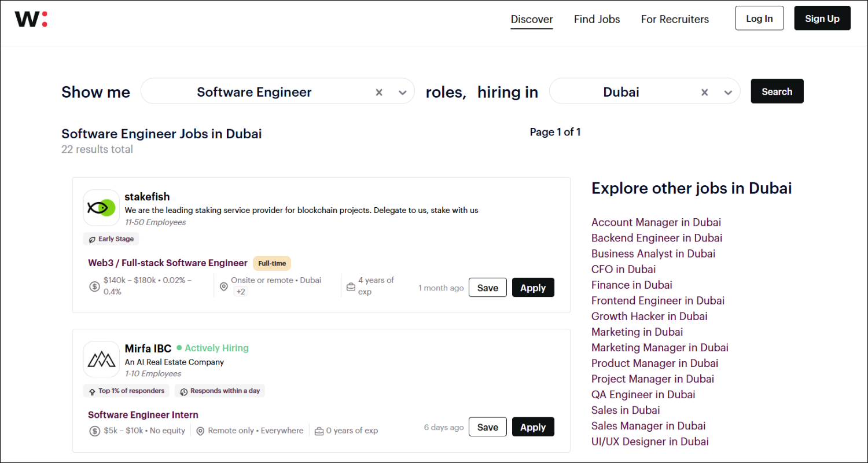
Task: Click the Responds within a day badge
Action: click(220, 391)
